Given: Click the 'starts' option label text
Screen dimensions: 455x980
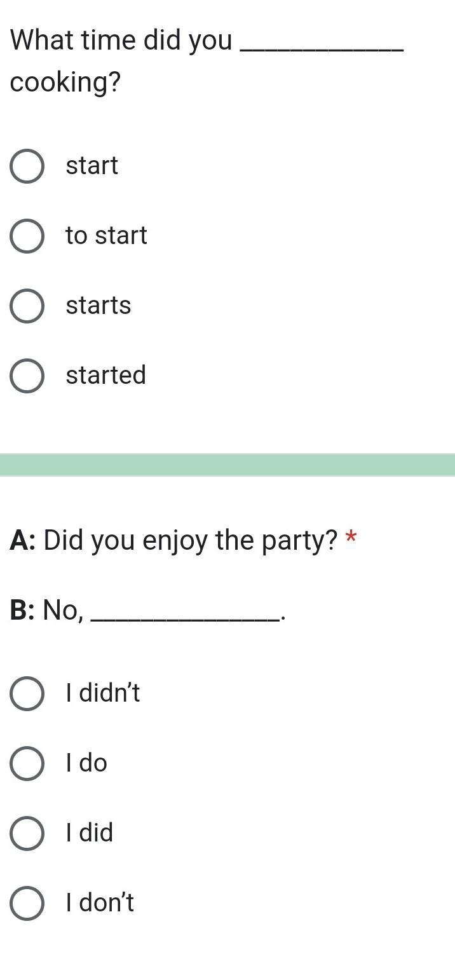Looking at the screenshot, I should [98, 305].
